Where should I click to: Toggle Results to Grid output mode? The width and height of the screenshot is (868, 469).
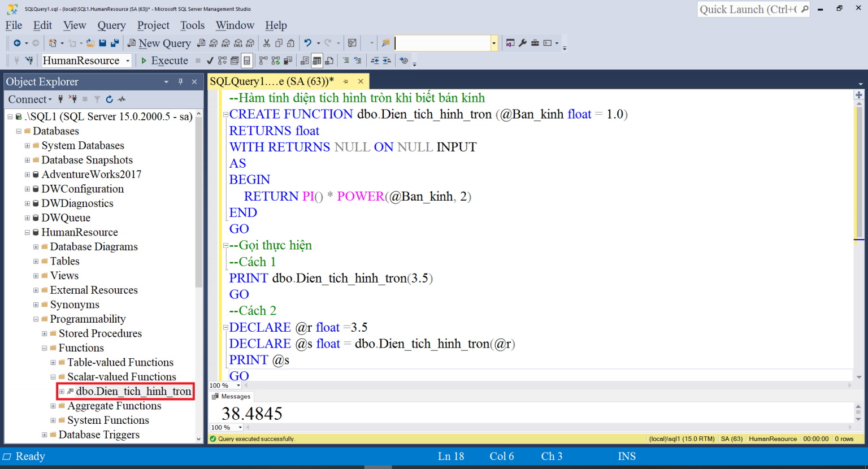(317, 60)
